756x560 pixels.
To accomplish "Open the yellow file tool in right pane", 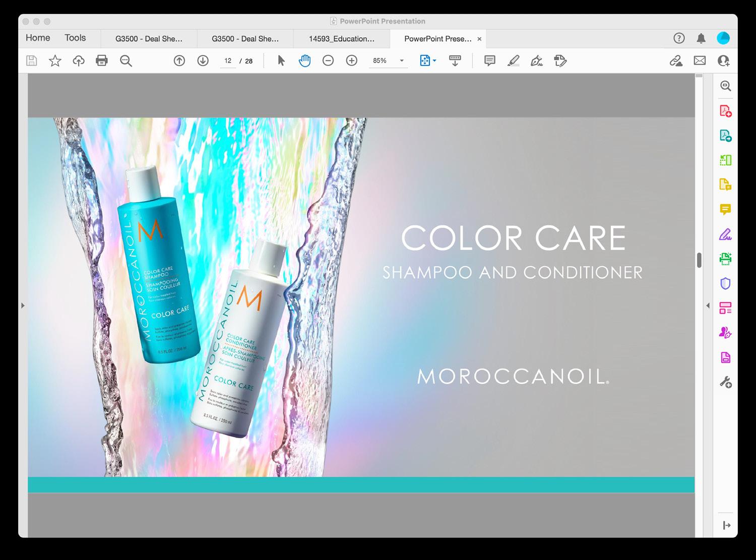I will pyautogui.click(x=726, y=184).
